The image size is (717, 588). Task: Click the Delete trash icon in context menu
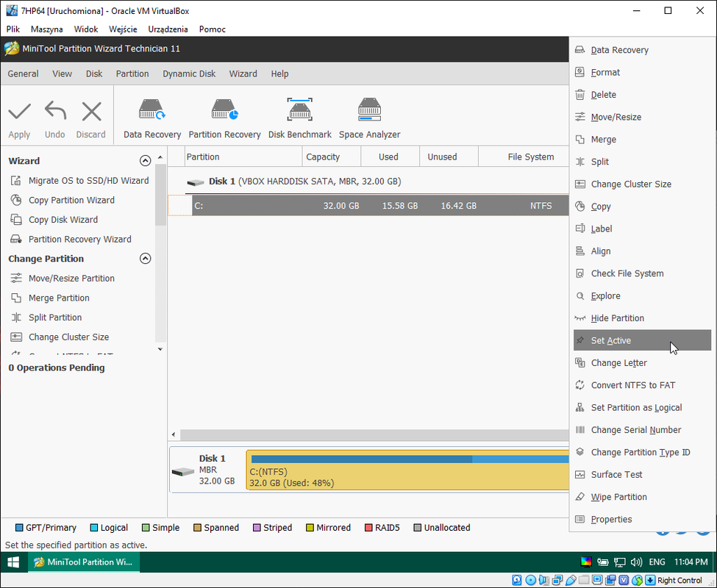579,95
